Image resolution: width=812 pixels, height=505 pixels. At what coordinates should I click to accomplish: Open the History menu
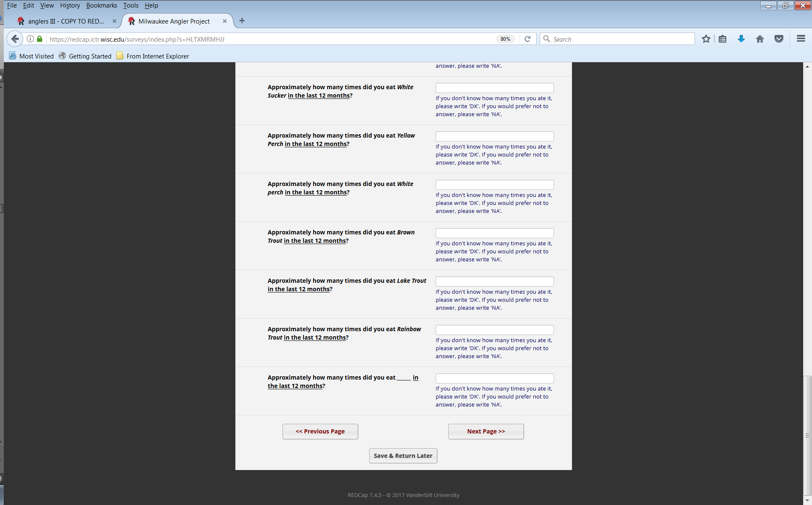[x=70, y=5]
